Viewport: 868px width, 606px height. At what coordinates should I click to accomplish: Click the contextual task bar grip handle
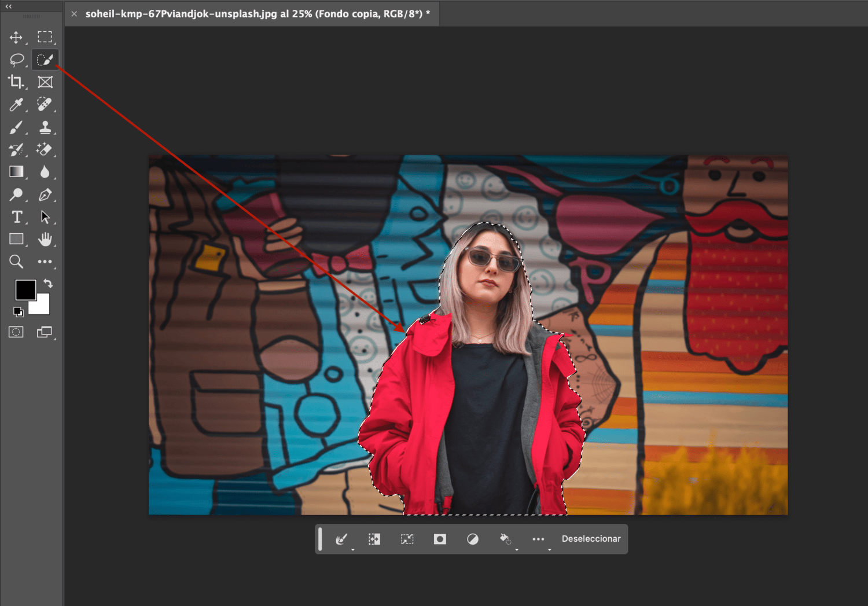(320, 539)
